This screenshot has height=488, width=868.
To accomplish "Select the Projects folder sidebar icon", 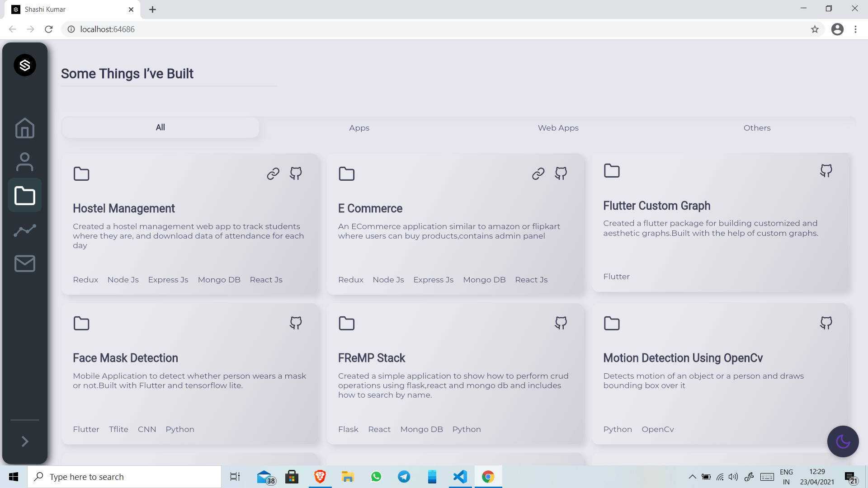I will pos(24,196).
